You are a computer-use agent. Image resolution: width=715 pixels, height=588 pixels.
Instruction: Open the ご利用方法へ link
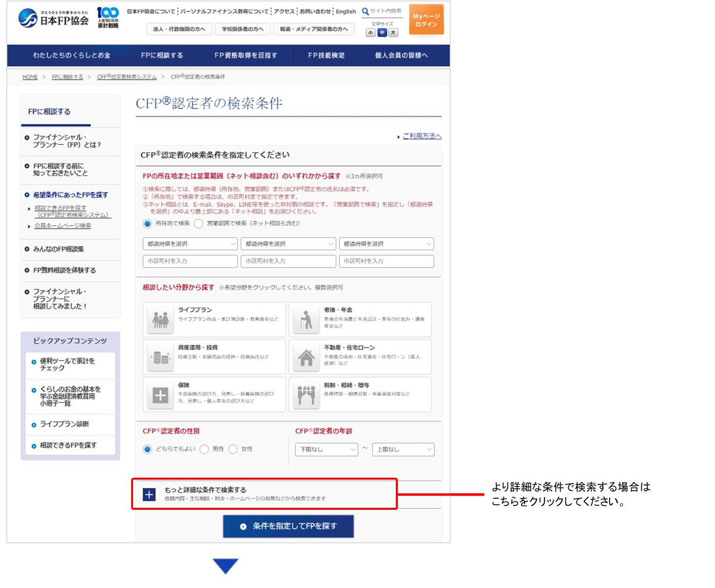click(422, 136)
